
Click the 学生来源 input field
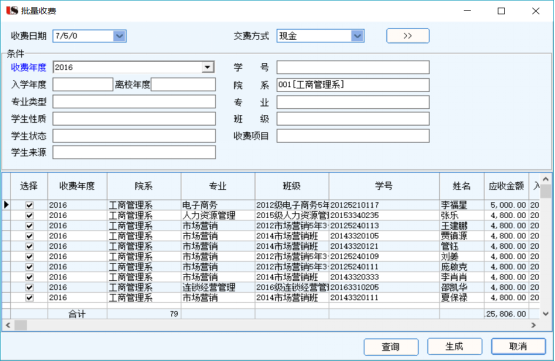pos(134,152)
